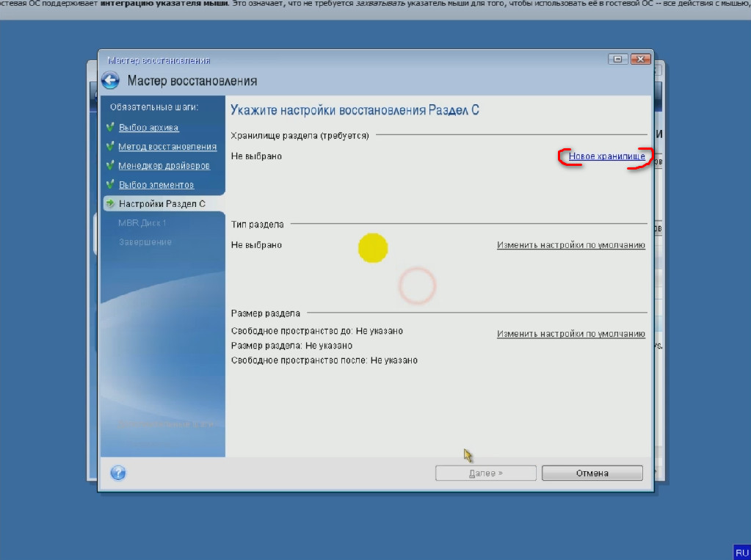Click the RU language indicator
The image size is (751, 560).
point(741,552)
